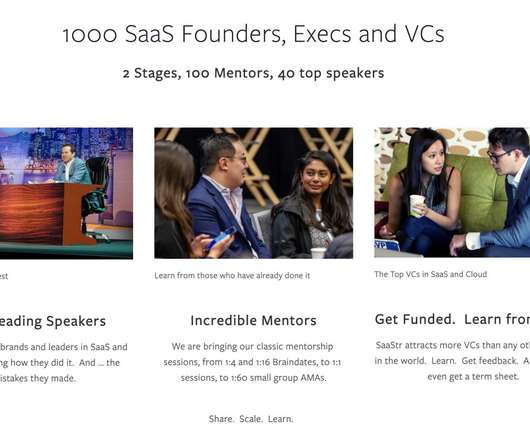This screenshot has height=442, width=530.
Task: Click the 'SaaStr attracts more VCs' paragraph
Action: [x=452, y=361]
